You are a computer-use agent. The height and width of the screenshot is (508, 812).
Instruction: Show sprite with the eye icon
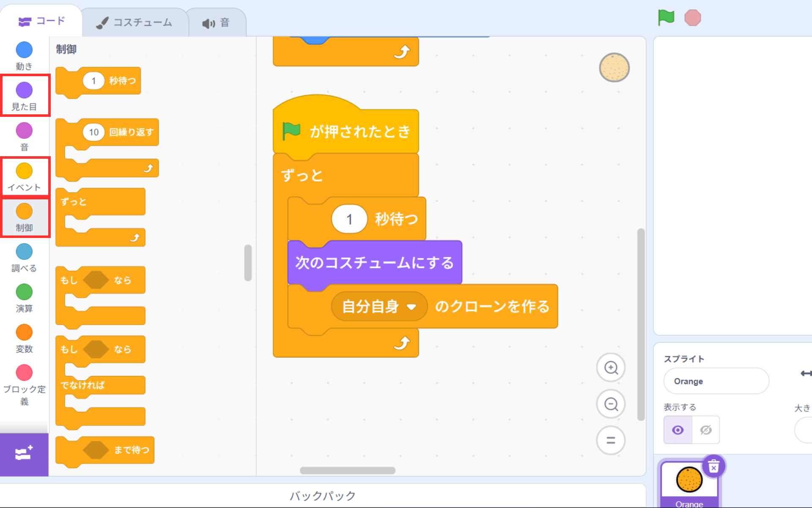point(678,430)
